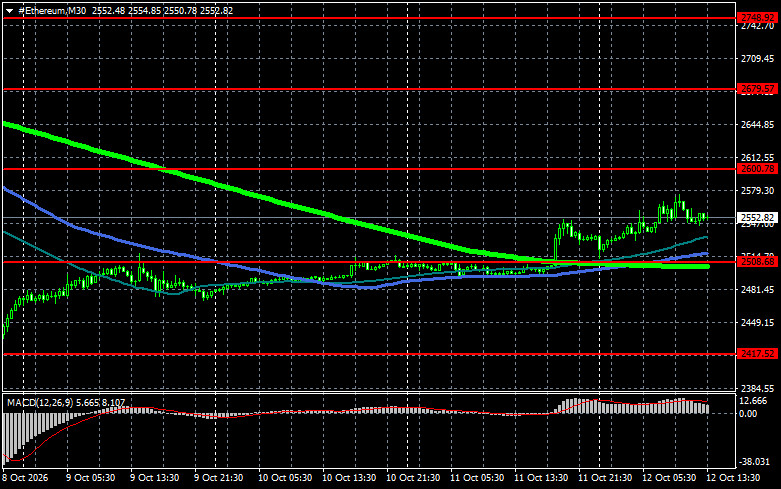Click the 12 Oct 05:30 time label
This screenshot has width=781, height=489.
[669, 478]
